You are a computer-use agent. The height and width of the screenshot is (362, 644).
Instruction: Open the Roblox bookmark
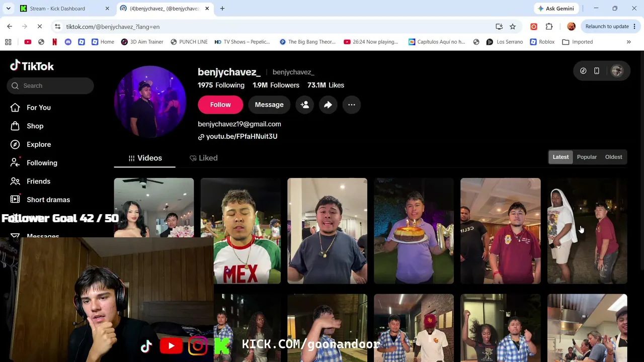point(542,42)
